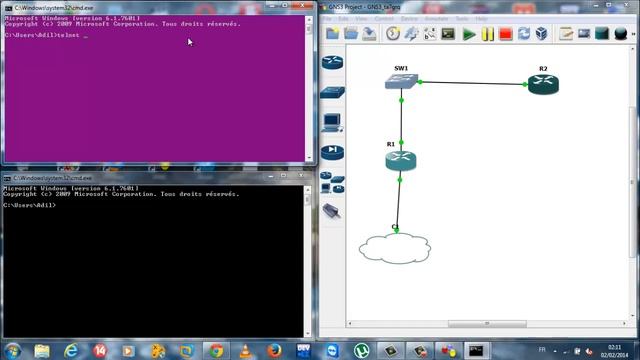Click scroll-up arrow in black cmd window
The image size is (640, 360).
click(x=308, y=190)
